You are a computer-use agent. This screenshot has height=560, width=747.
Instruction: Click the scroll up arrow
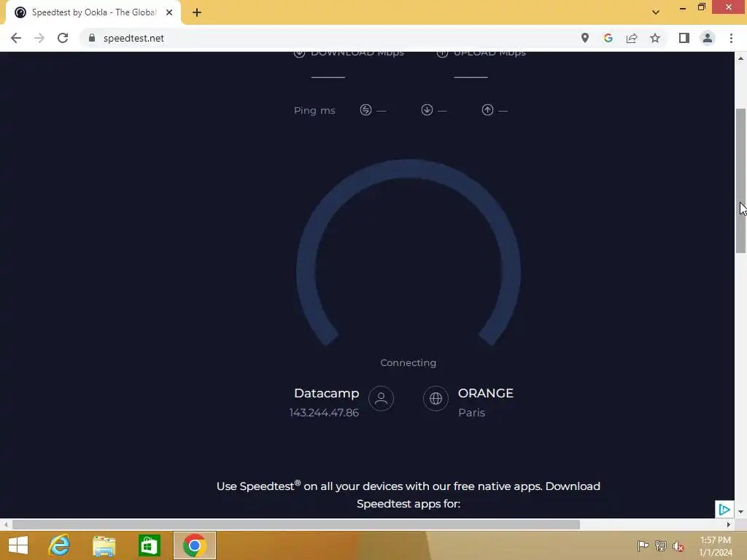[740, 58]
